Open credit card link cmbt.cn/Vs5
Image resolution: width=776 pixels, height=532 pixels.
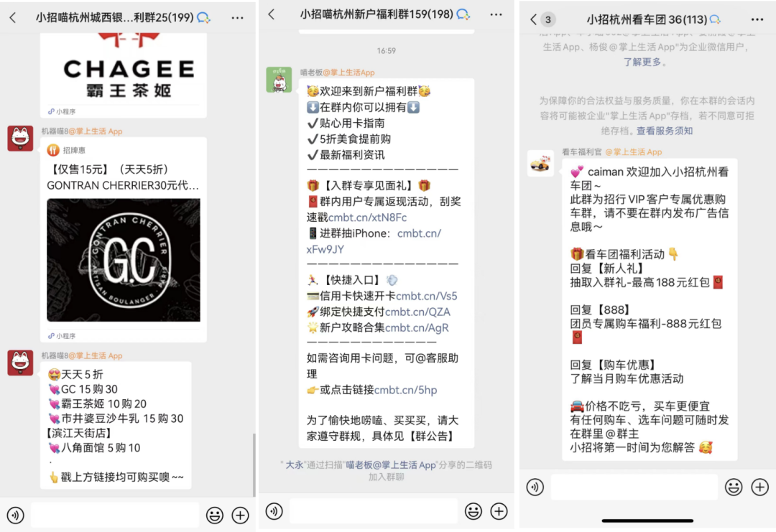427,297
